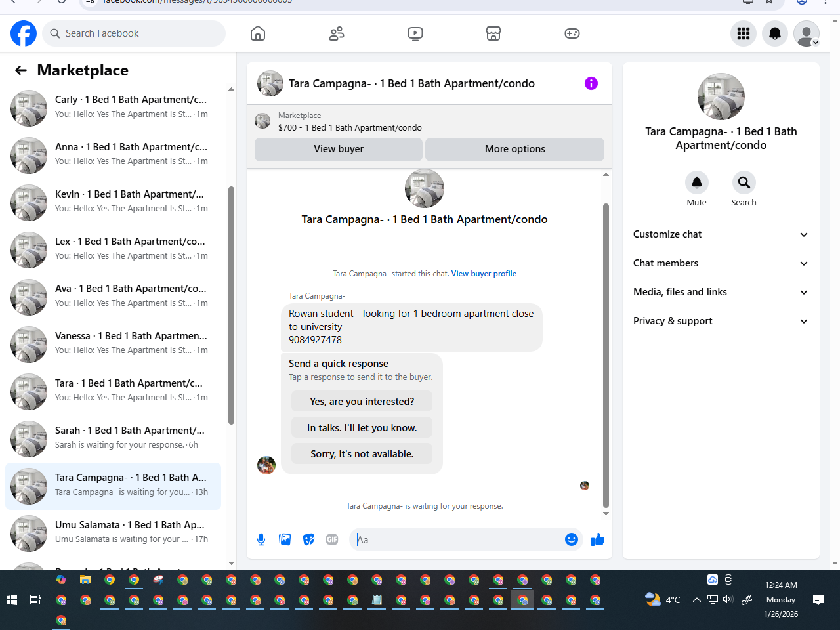Open the View buyer profile link
The height and width of the screenshot is (630, 840).
(484, 274)
